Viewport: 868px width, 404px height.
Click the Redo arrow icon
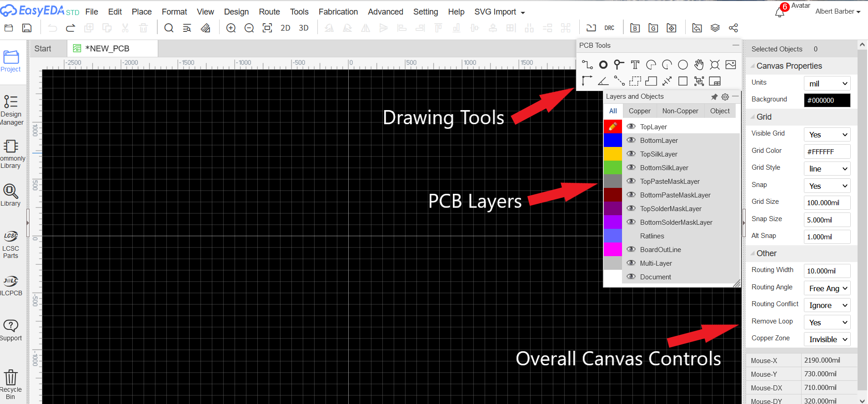coord(70,28)
